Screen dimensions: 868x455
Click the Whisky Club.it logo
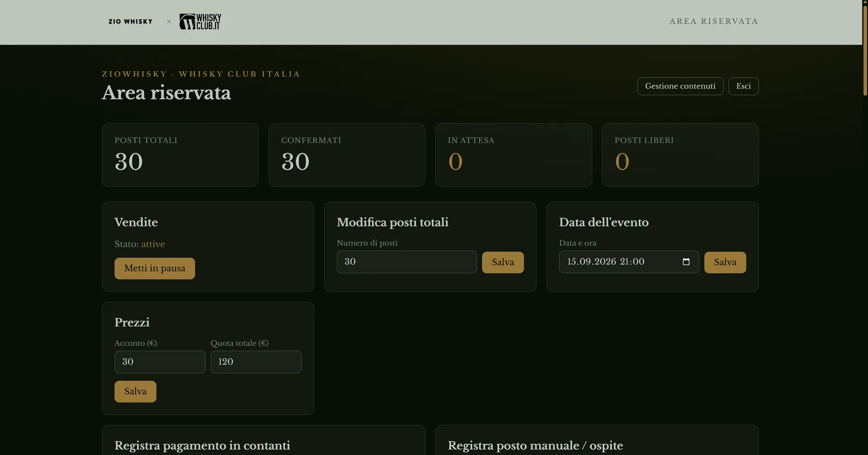click(x=200, y=22)
